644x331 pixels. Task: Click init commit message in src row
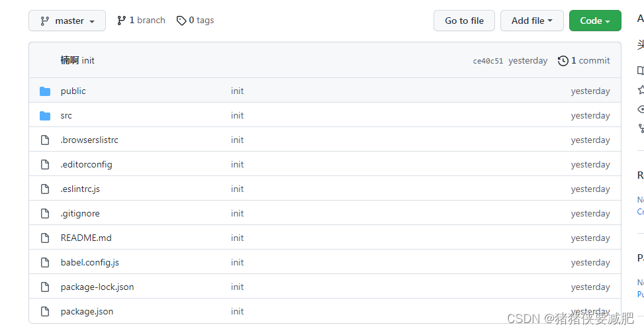click(x=238, y=115)
